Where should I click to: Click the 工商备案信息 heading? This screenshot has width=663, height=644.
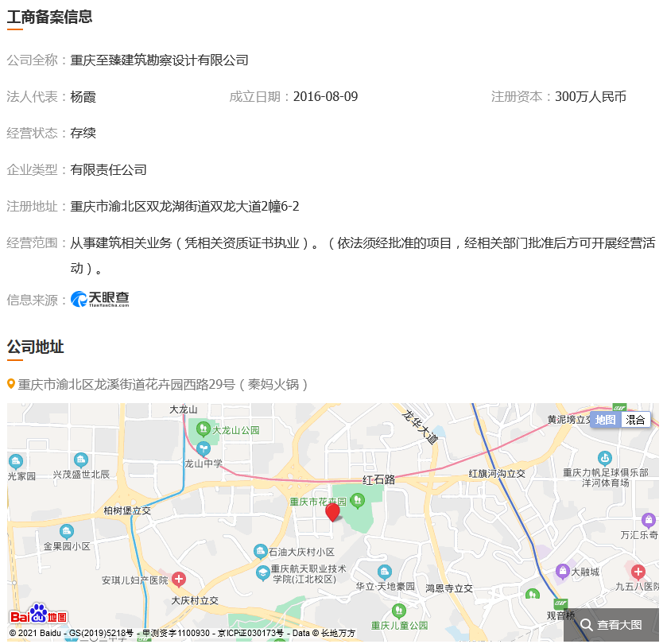(49, 17)
